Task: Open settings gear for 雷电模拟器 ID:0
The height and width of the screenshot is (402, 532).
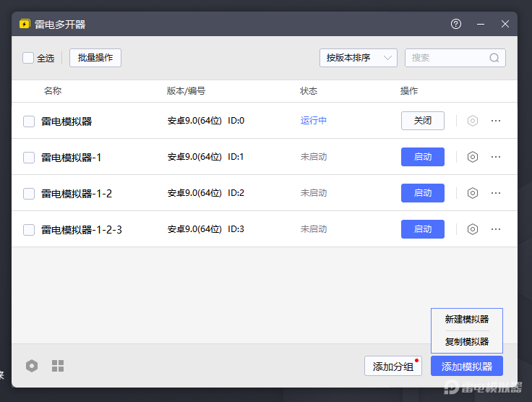Action: (473, 121)
